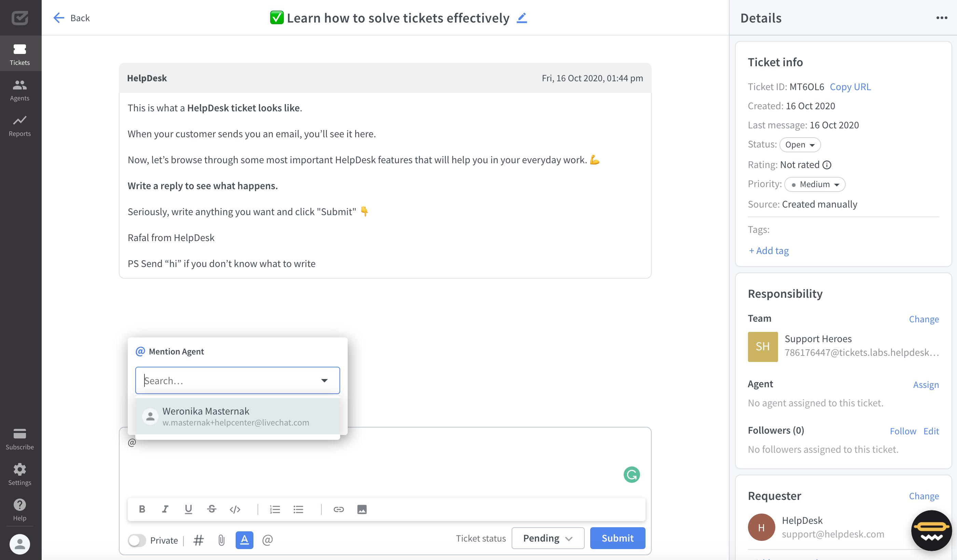957x560 pixels.
Task: Change the ticket requester
Action: point(924,496)
